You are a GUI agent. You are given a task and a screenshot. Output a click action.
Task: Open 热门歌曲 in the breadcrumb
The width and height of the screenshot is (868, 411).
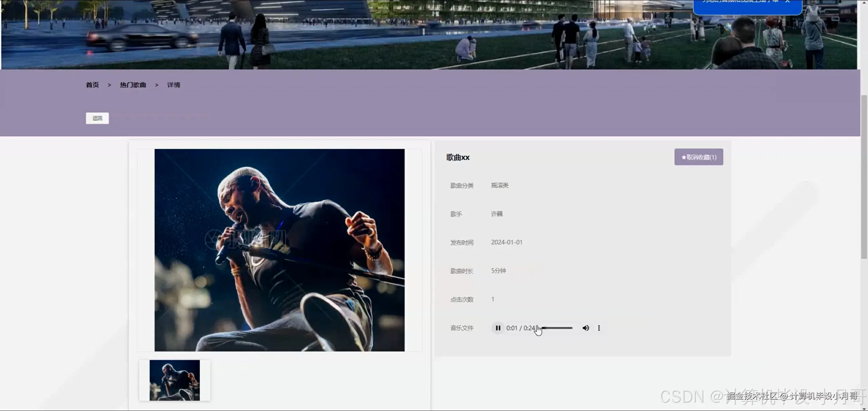133,85
